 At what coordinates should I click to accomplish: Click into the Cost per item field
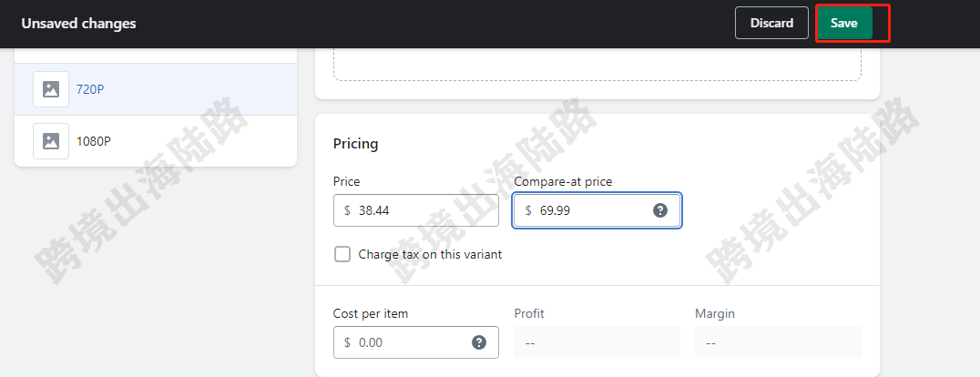pos(416,342)
